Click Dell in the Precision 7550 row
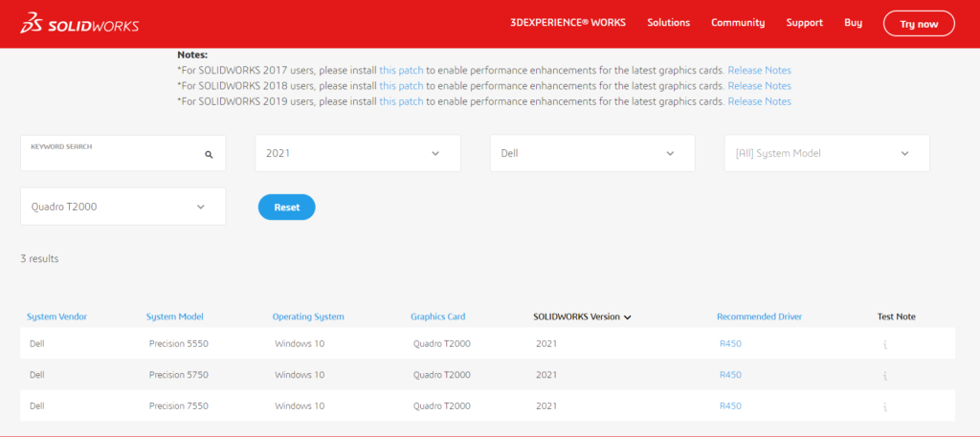Screen dimensions: 980x437 (x=37, y=405)
